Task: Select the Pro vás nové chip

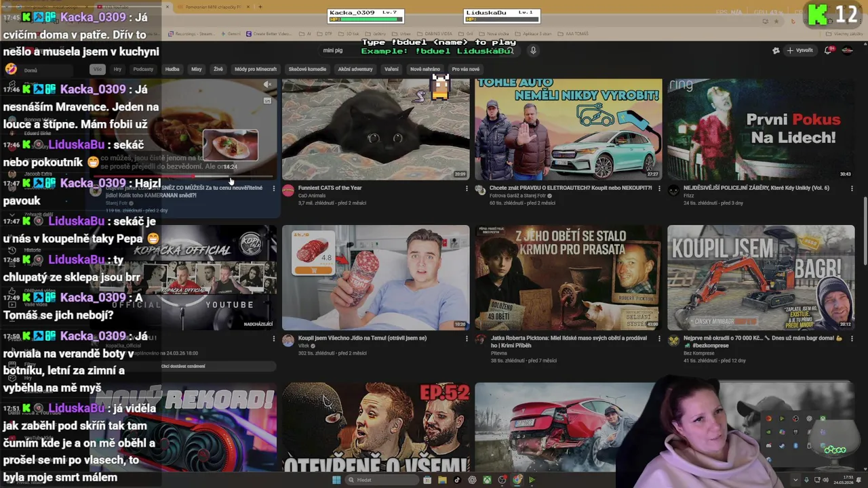Action: (x=465, y=69)
